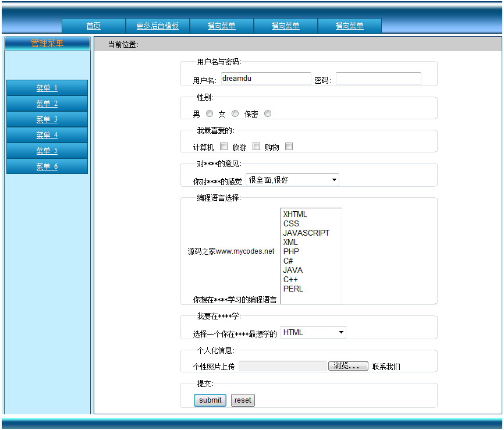504x430 pixels.
Task: Select the 保密 radio button
Action: point(268,113)
